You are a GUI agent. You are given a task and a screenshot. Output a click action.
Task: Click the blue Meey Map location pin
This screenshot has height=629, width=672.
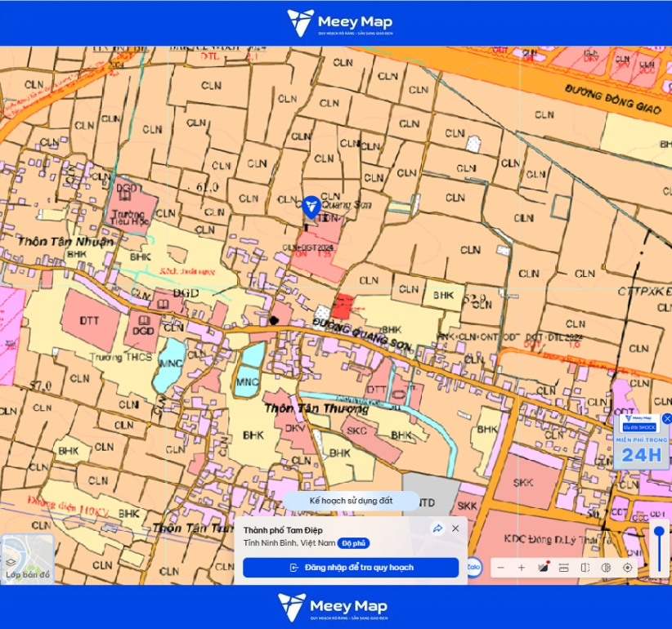pos(311,207)
